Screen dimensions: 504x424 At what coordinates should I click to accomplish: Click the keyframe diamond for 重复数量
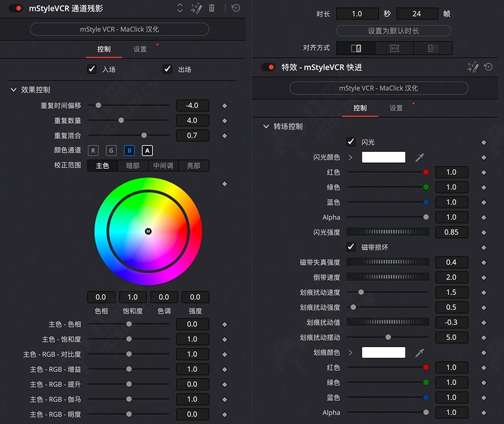(225, 121)
